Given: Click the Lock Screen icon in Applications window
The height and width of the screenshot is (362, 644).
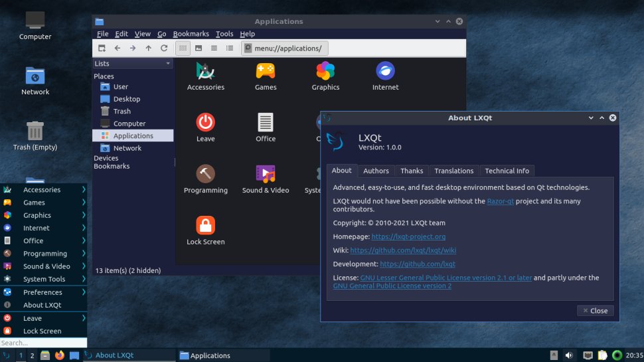Looking at the screenshot, I should pyautogui.click(x=205, y=226).
